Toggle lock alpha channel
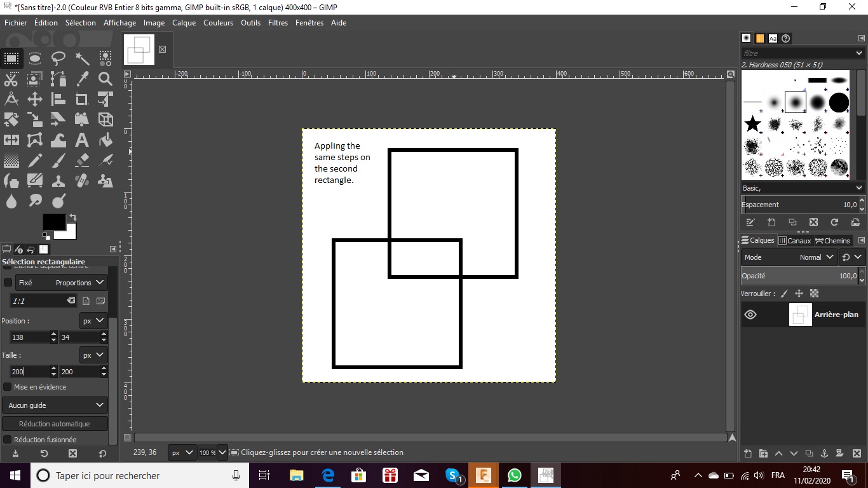This screenshot has height=488, width=868. 814,294
